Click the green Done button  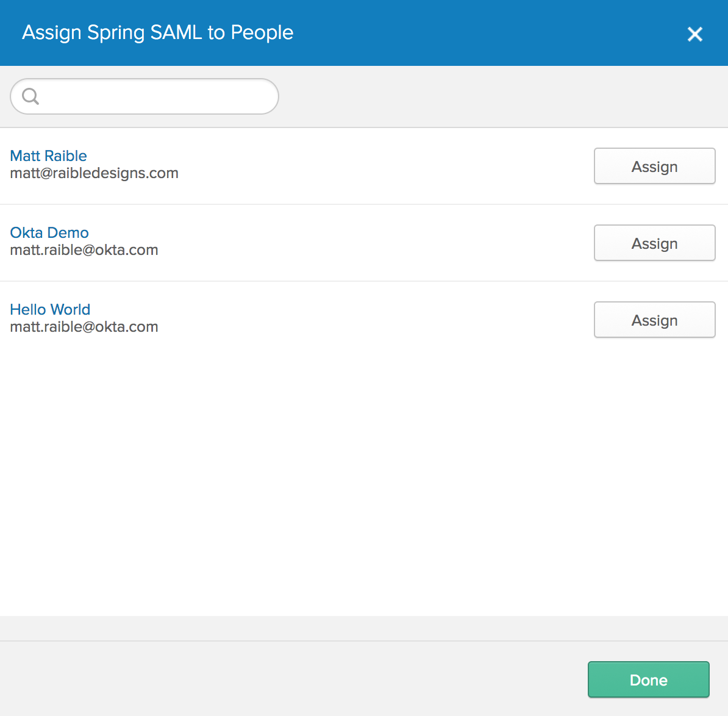point(648,679)
